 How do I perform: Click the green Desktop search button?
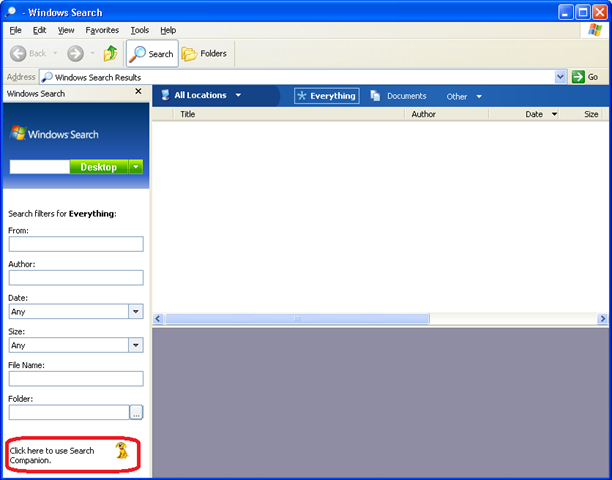click(98, 167)
